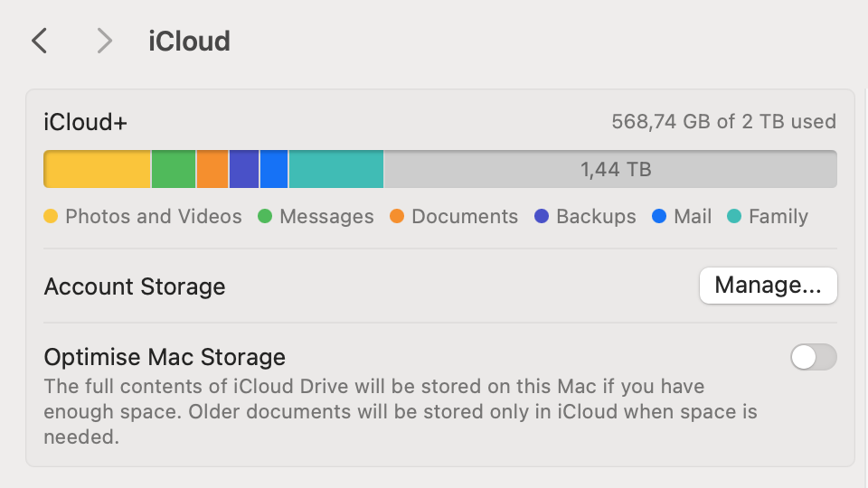Viewport: 868px width, 488px height.
Task: Click the iCloud page title
Action: (x=189, y=41)
